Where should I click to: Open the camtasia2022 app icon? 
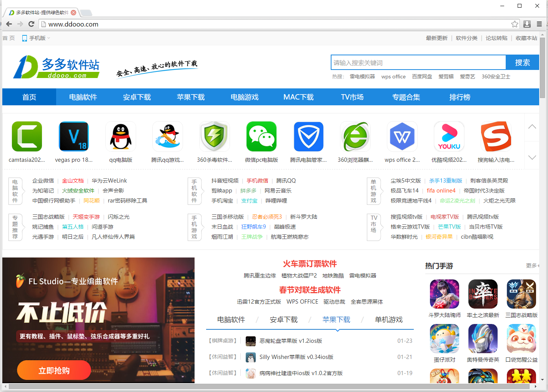27,136
